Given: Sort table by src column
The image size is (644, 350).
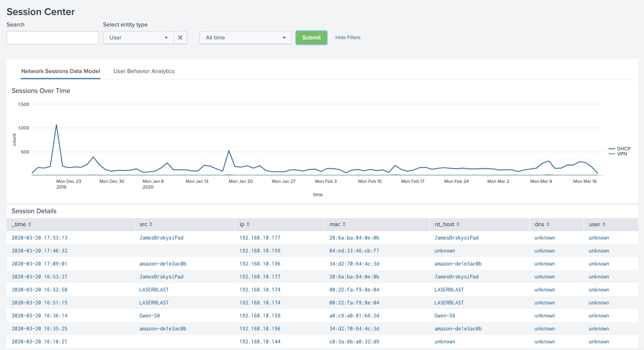Looking at the screenshot, I should click(146, 224).
